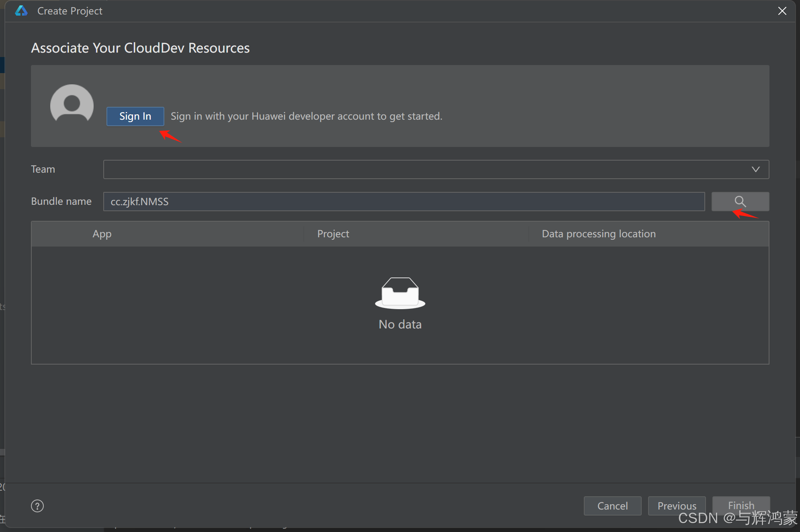Click the help question mark icon
Viewport: 800px width, 532px height.
[x=37, y=506]
